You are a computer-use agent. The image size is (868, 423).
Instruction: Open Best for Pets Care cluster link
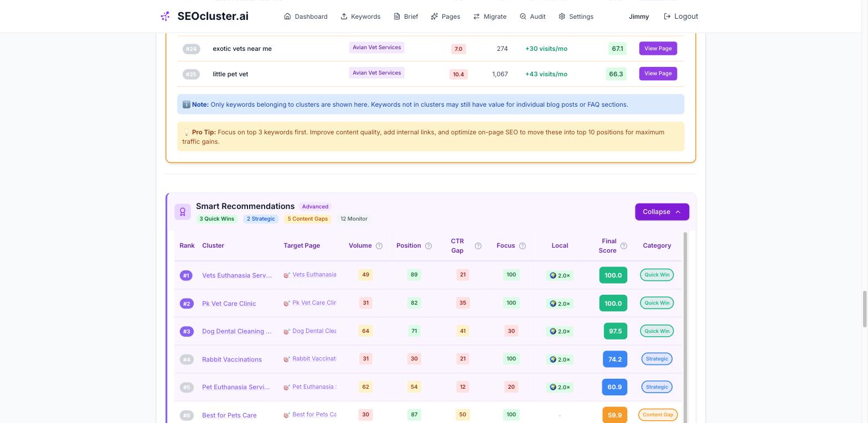pyautogui.click(x=229, y=415)
